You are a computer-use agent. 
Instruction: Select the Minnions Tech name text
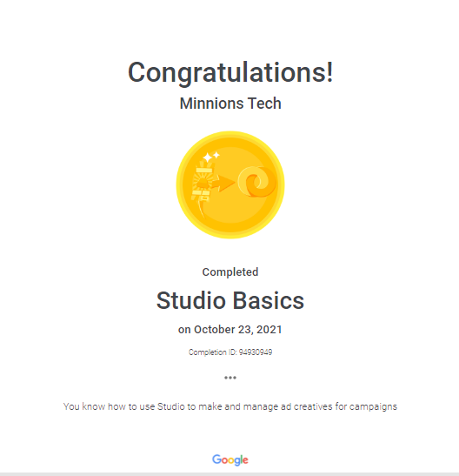(230, 104)
